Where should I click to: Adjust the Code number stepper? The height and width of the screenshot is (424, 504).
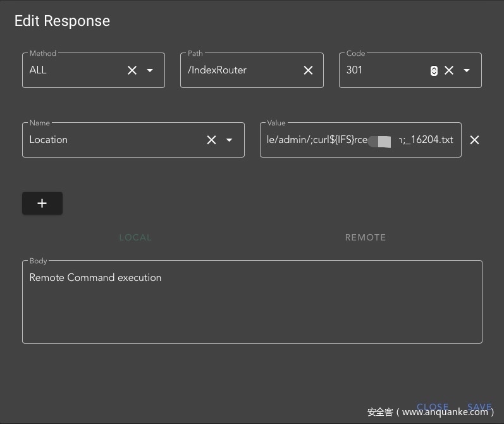pos(434,71)
